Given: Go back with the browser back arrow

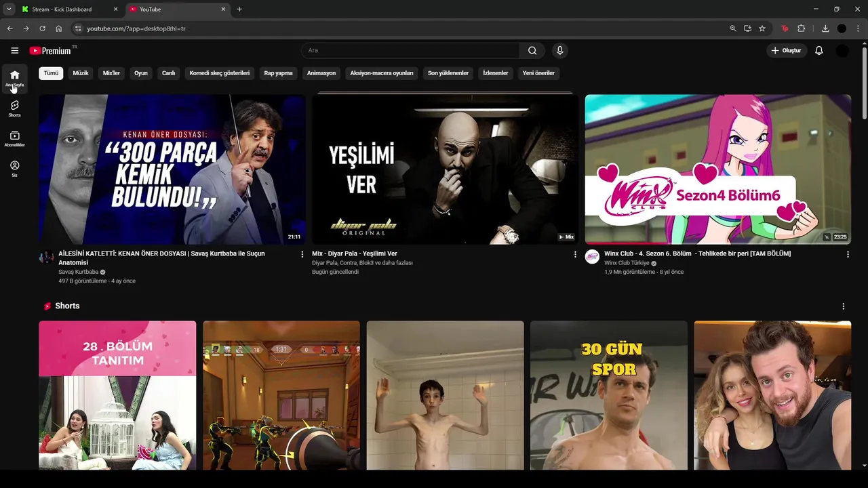Looking at the screenshot, I should point(9,28).
